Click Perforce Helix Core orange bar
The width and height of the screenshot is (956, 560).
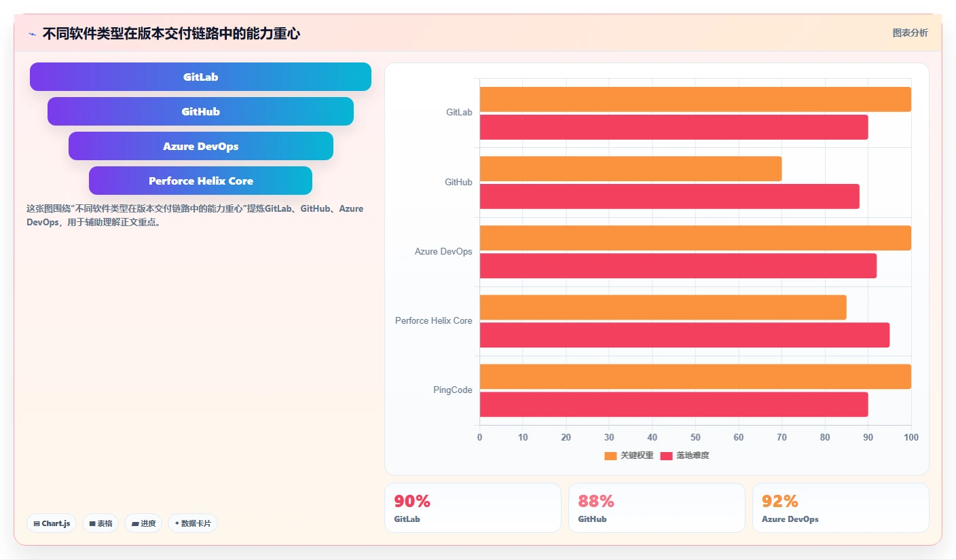tap(663, 307)
